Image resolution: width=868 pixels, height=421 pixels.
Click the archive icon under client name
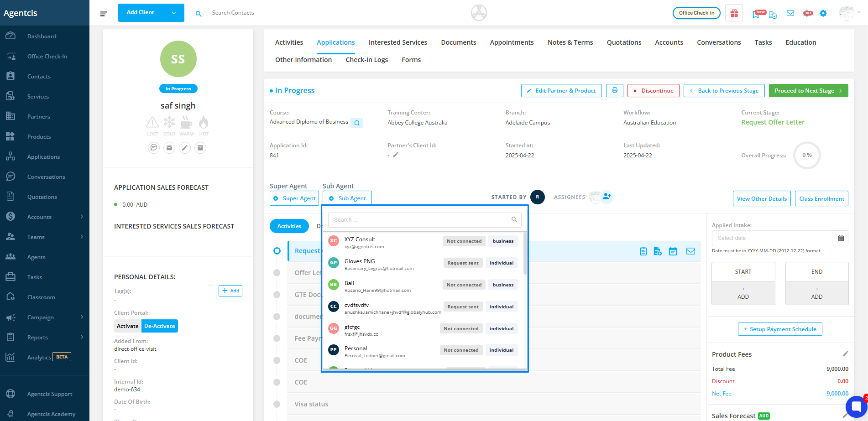tap(200, 147)
